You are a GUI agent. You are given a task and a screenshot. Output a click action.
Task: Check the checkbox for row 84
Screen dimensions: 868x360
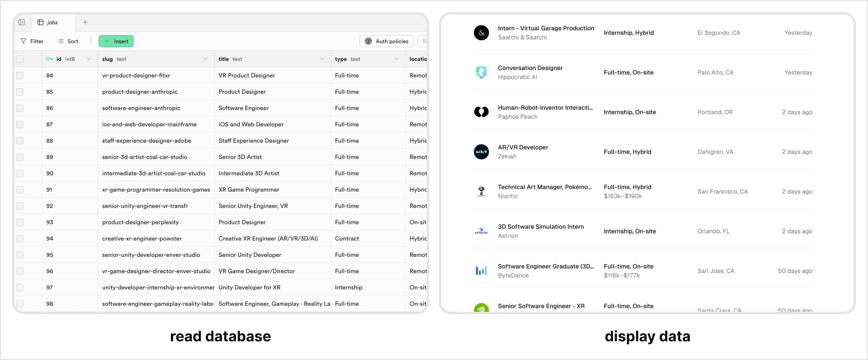pos(20,75)
